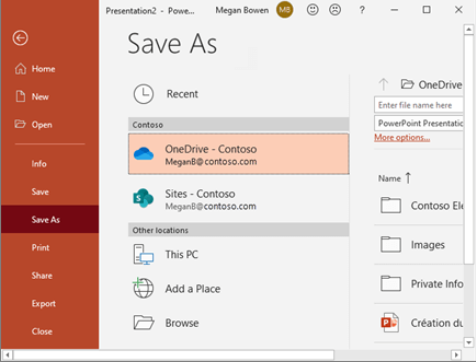The width and height of the screenshot is (476, 362).
Task: Click the vertical scrollbar down arrow
Action: (469, 342)
